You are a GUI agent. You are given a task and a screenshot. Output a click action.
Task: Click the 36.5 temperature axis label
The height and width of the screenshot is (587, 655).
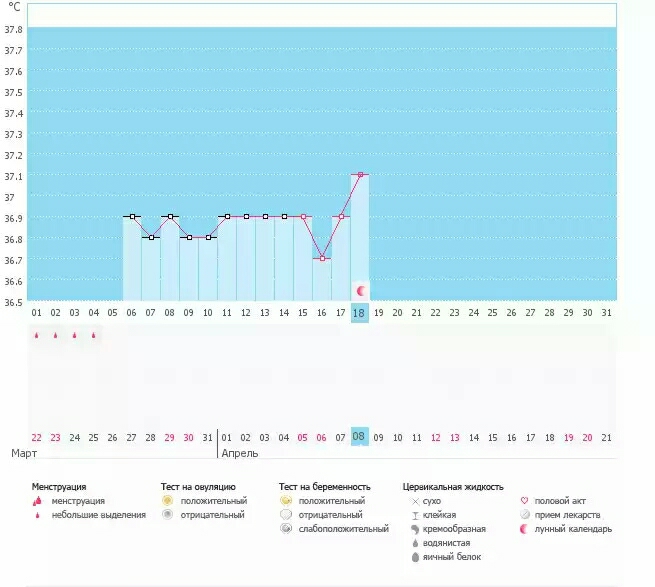click(13, 302)
